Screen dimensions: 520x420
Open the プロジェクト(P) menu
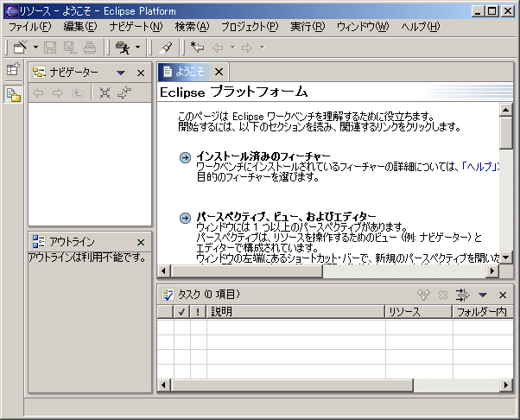(x=250, y=27)
